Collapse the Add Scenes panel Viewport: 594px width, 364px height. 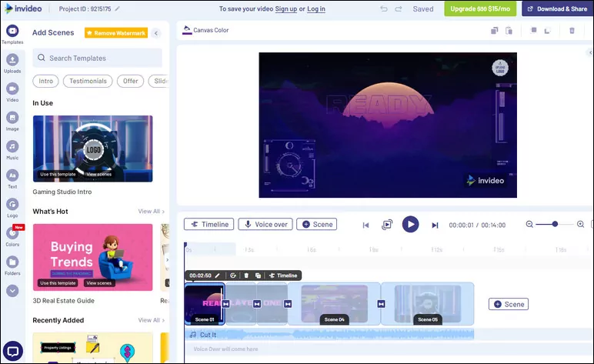[x=156, y=33]
